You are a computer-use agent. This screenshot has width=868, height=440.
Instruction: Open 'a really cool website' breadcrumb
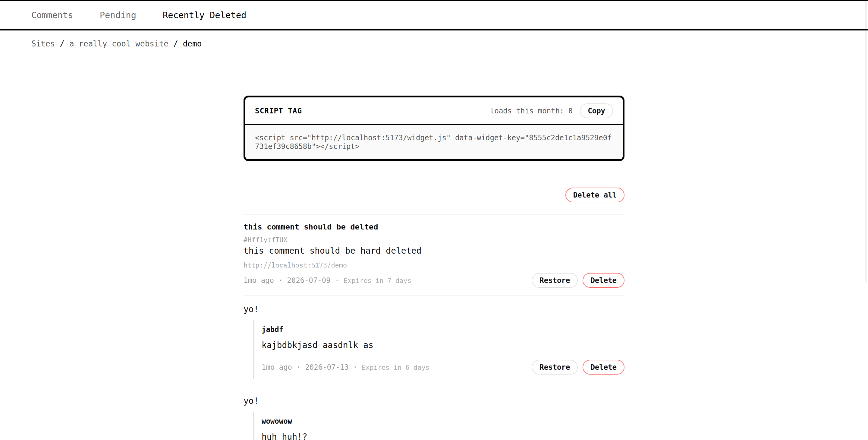coord(119,44)
